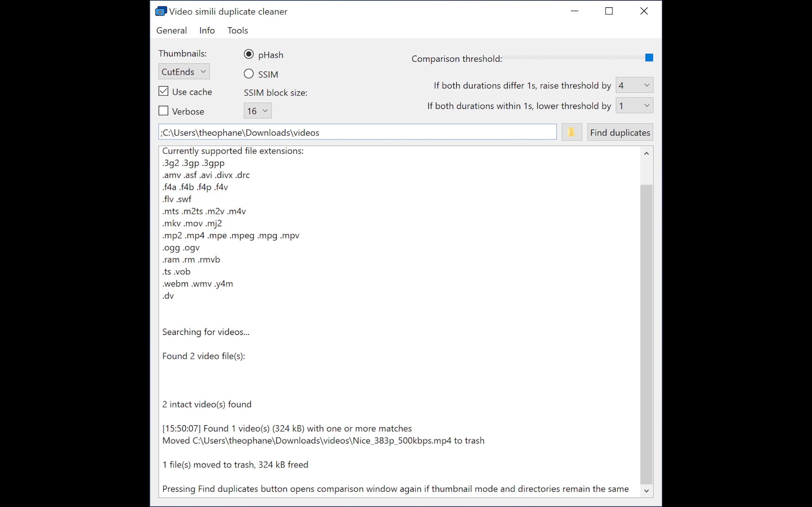812x507 pixels.
Task: Select the SSIM comparison method
Action: [x=249, y=74]
